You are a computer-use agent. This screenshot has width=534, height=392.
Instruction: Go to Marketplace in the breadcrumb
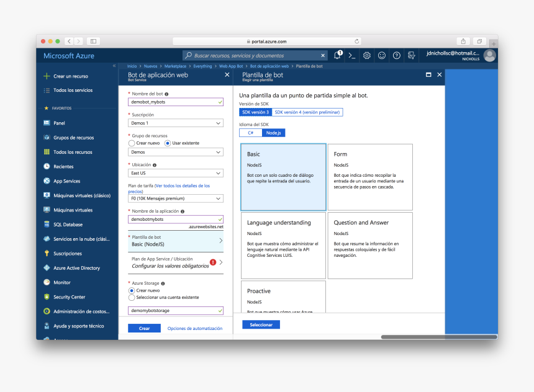[x=175, y=66]
